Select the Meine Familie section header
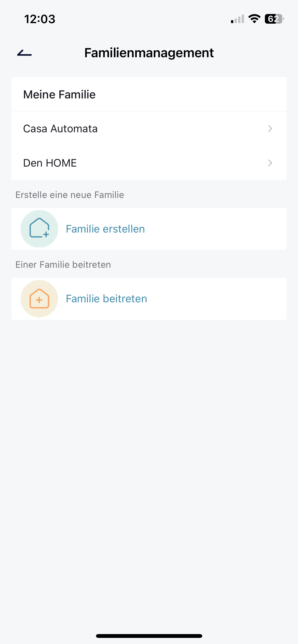298x644 pixels. coord(59,95)
